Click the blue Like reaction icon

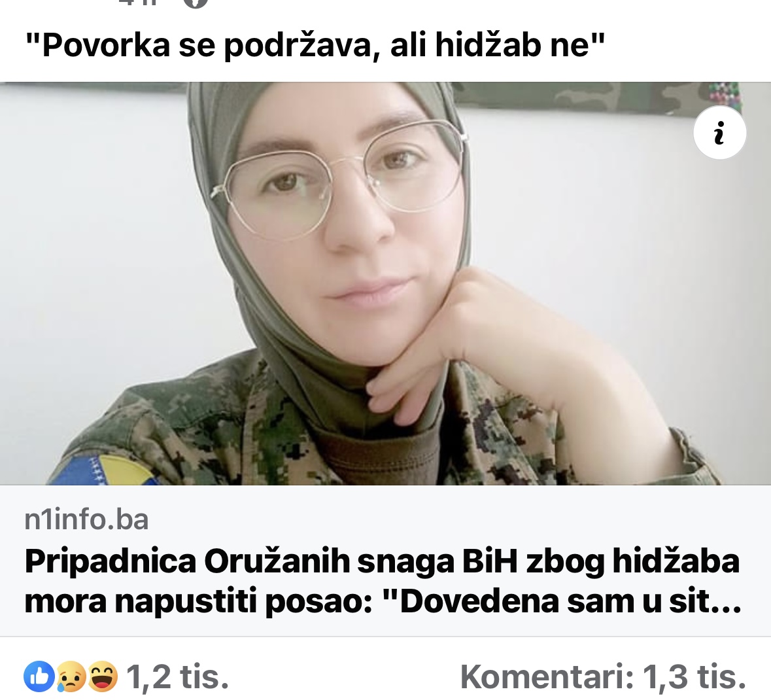(39, 676)
